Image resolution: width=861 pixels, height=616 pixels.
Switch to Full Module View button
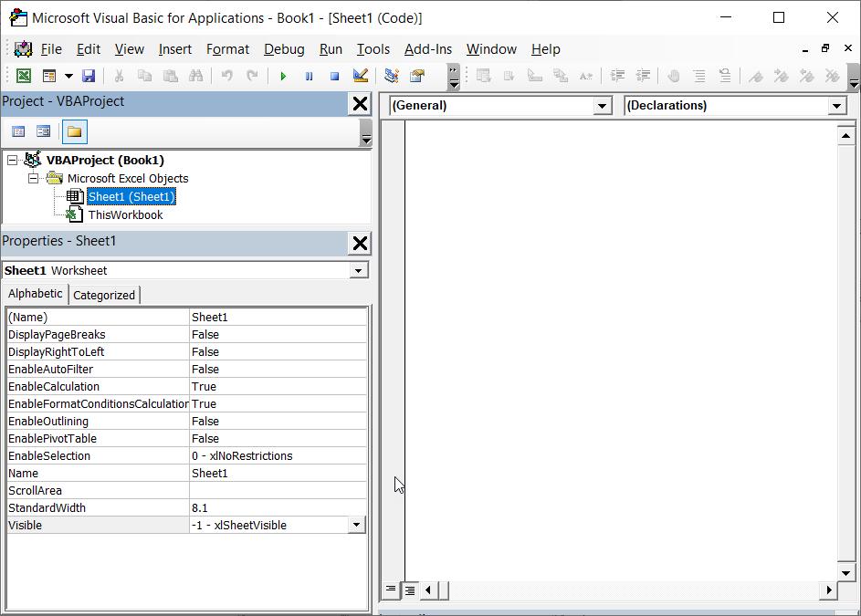[x=410, y=590]
